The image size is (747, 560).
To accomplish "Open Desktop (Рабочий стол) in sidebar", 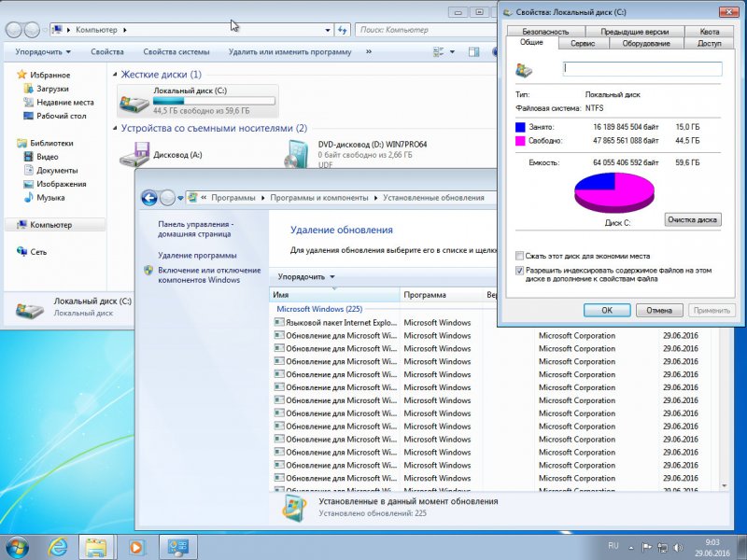I will [x=61, y=116].
